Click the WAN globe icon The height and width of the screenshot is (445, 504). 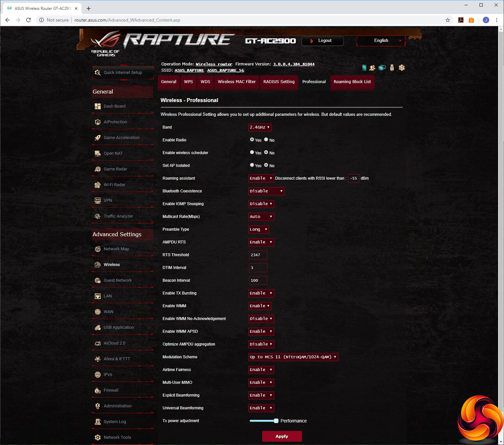tap(97, 312)
